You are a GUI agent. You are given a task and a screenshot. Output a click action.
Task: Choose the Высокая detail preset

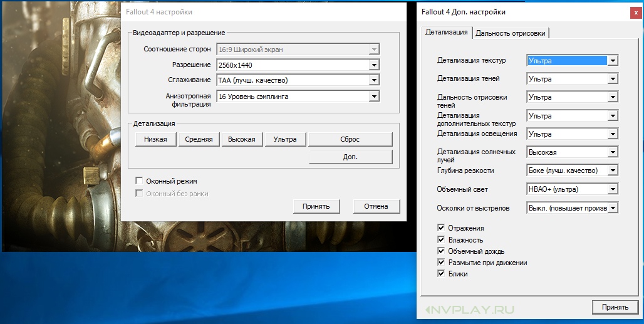tap(242, 139)
